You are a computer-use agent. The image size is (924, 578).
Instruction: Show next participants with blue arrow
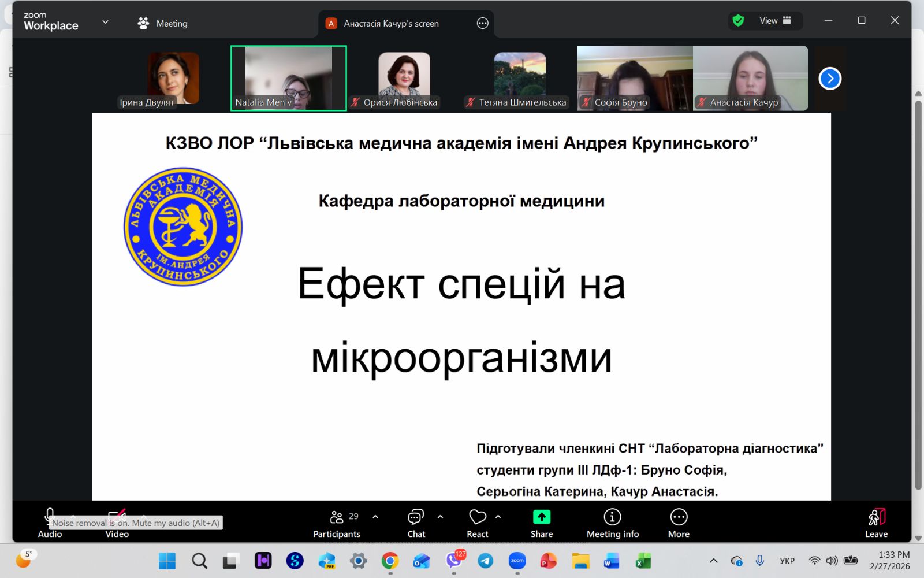click(830, 79)
